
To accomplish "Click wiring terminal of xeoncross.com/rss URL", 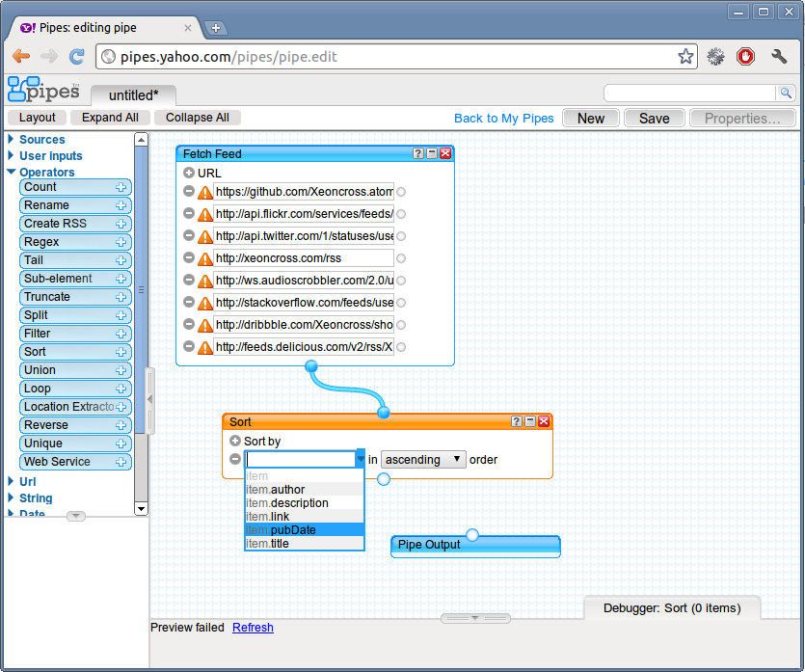I will [401, 258].
